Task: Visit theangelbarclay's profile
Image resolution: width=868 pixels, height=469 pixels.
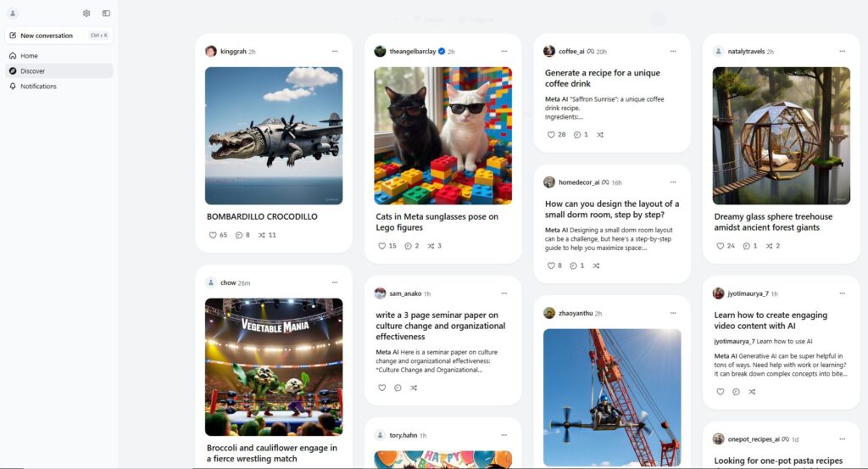Action: click(x=413, y=52)
